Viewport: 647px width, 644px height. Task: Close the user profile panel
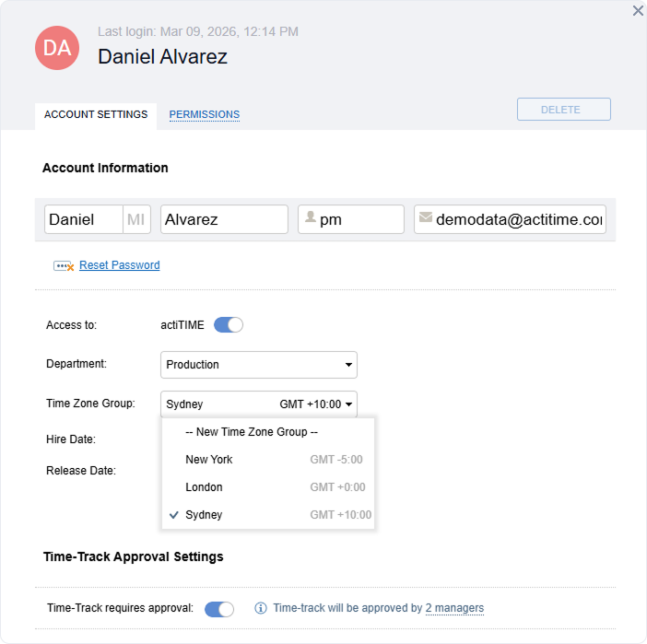tap(638, 11)
